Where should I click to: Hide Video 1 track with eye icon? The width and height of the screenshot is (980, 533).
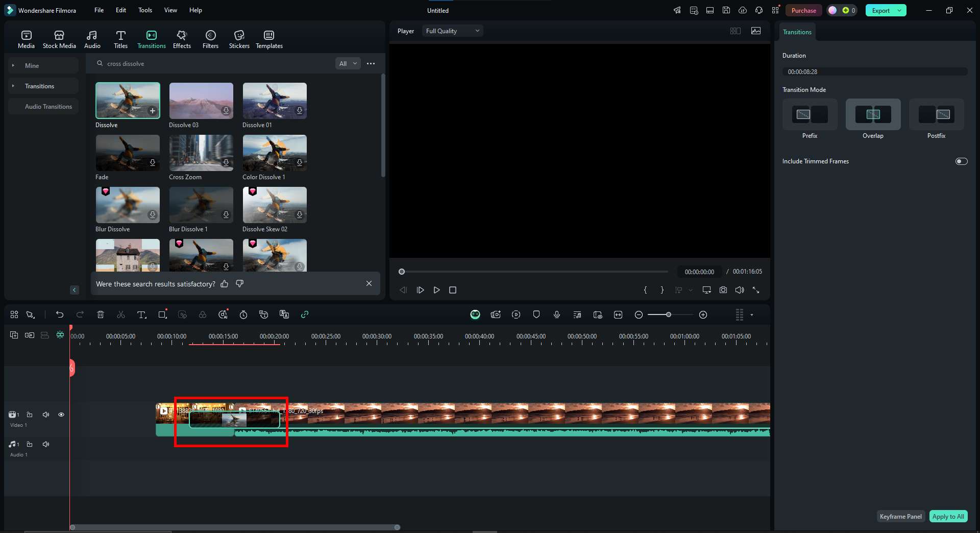(x=61, y=415)
